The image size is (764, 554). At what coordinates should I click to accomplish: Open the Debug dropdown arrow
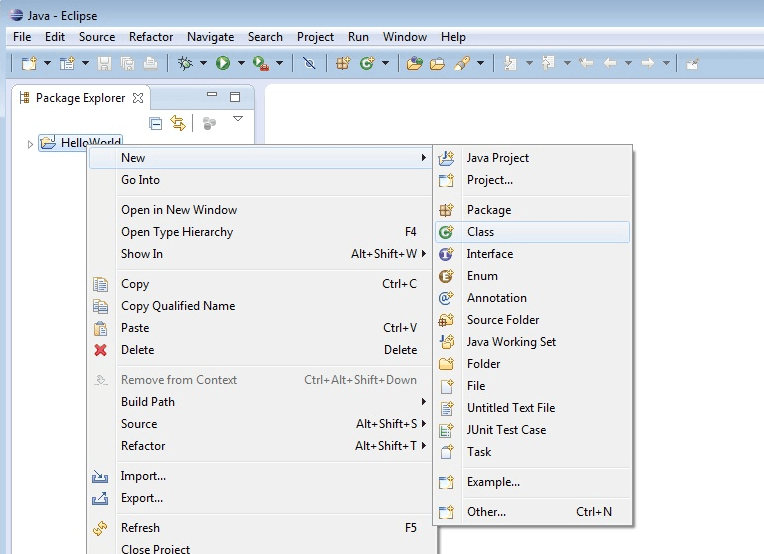pyautogui.click(x=203, y=63)
